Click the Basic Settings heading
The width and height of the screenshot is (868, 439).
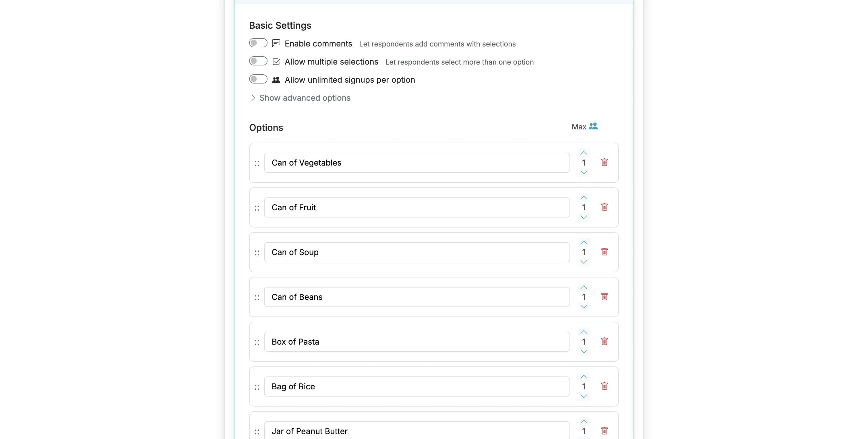pyautogui.click(x=280, y=25)
